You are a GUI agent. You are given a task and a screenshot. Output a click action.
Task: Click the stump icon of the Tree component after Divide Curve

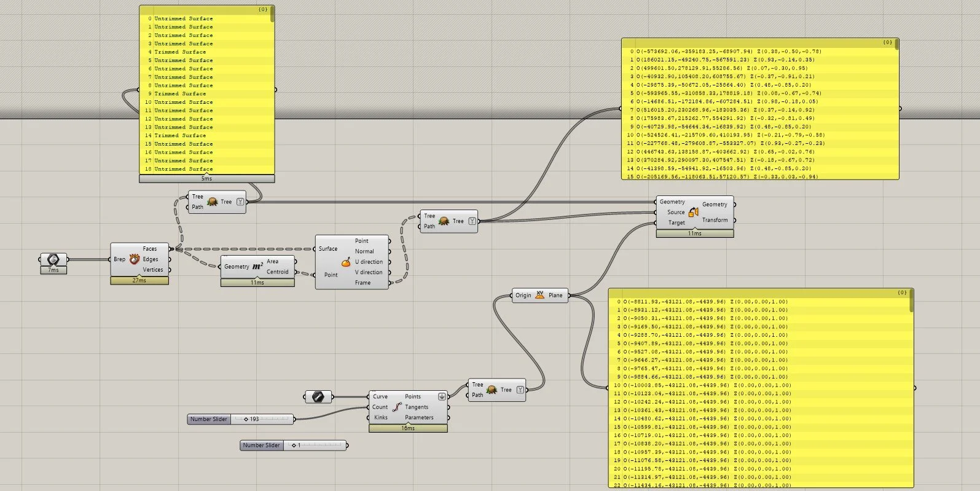[492, 390]
